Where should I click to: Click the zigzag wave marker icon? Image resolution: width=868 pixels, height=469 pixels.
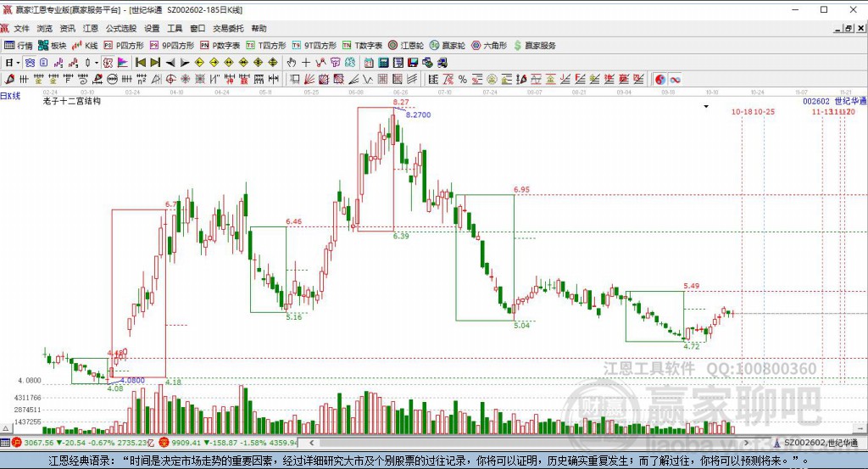click(320, 63)
